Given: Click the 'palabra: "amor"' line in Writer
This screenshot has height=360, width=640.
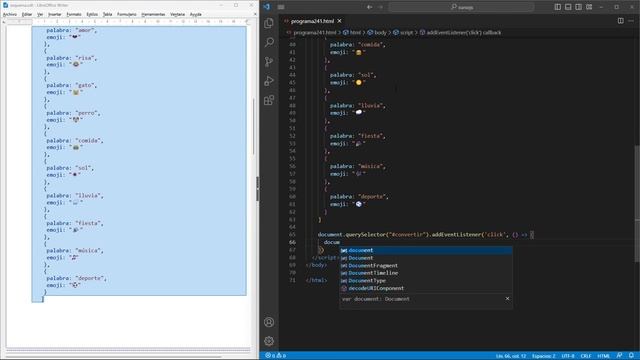Looking at the screenshot, I should pos(71,31).
